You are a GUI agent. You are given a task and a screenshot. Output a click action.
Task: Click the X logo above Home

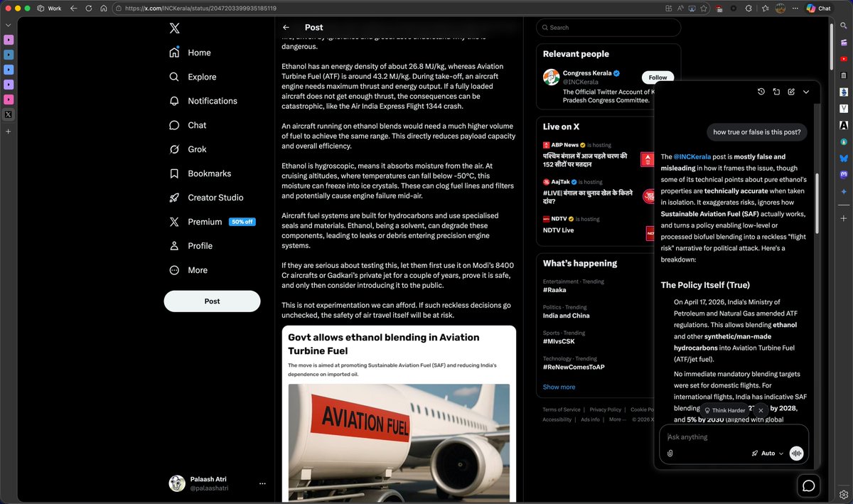[174, 28]
